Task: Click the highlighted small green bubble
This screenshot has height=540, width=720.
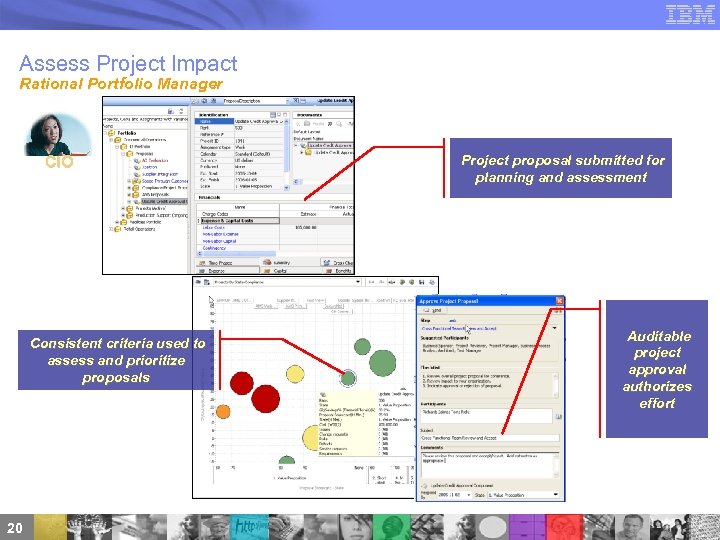Action: click(x=348, y=378)
